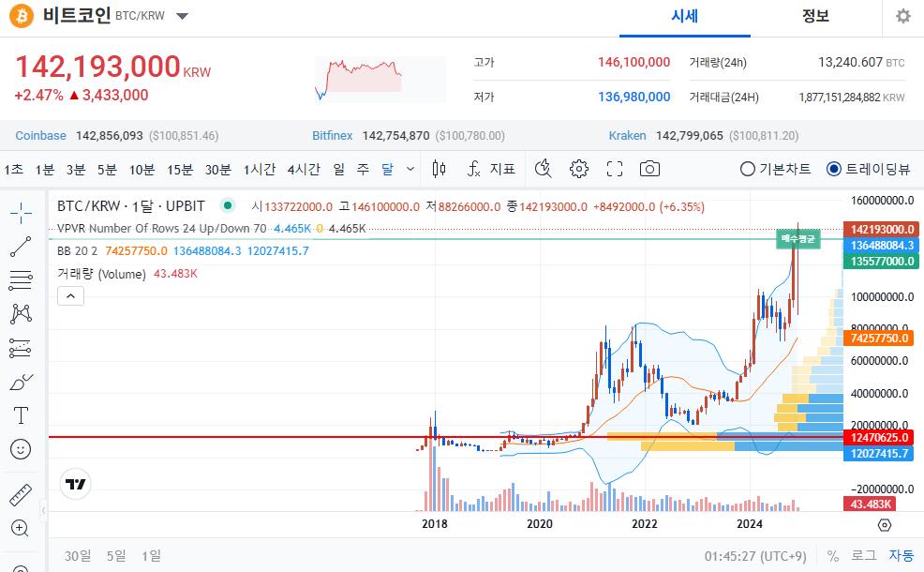Click the BB 20 2 indicator label
This screenshot has width=924, height=572.
tap(77, 251)
